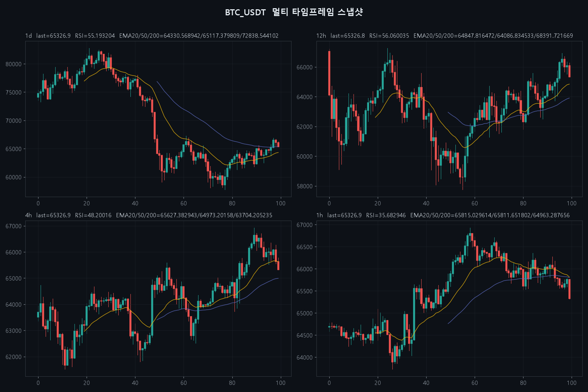This screenshot has width=588, height=392.
Task: Click x-axis tick 20 under 12h chart
Action: coord(378,203)
